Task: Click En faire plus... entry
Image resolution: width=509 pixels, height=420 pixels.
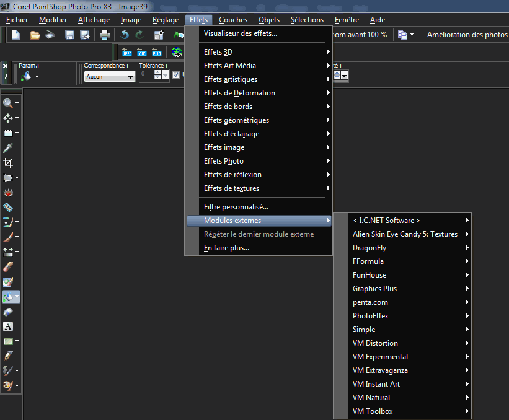Action: (x=226, y=248)
